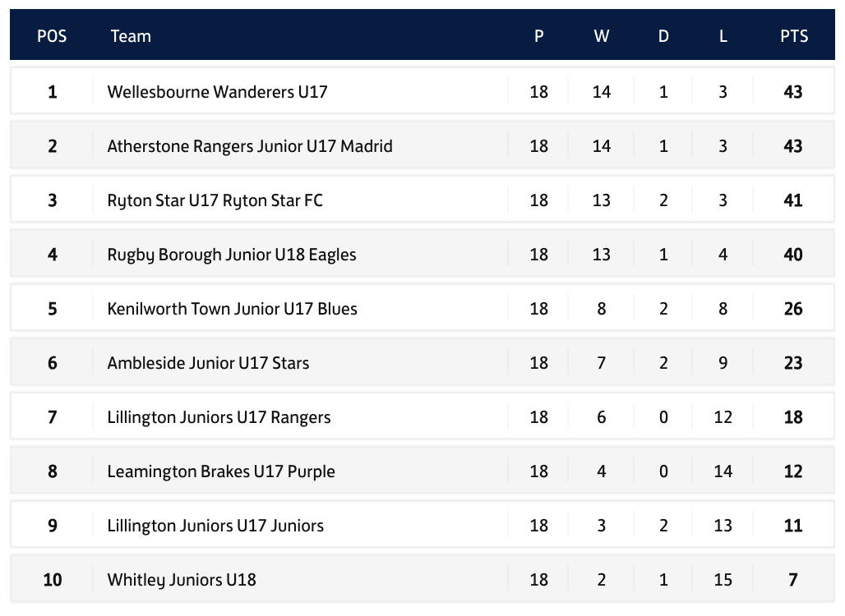Screen dimensions: 845x616
Task: Sort by PTS column header
Action: (794, 36)
